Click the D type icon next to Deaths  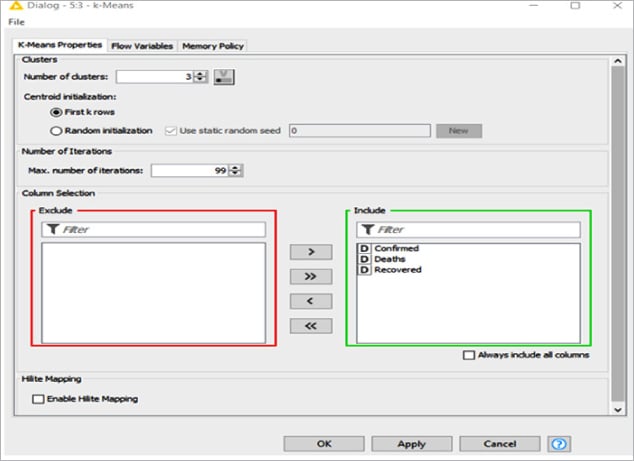364,259
